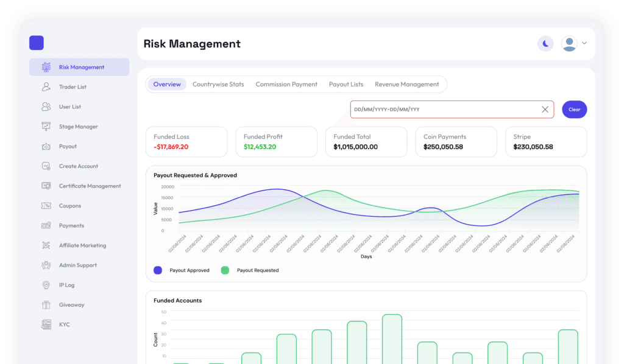Viewport: 624px width, 364px height.
Task: Click the Funded Profit card
Action: tap(277, 142)
